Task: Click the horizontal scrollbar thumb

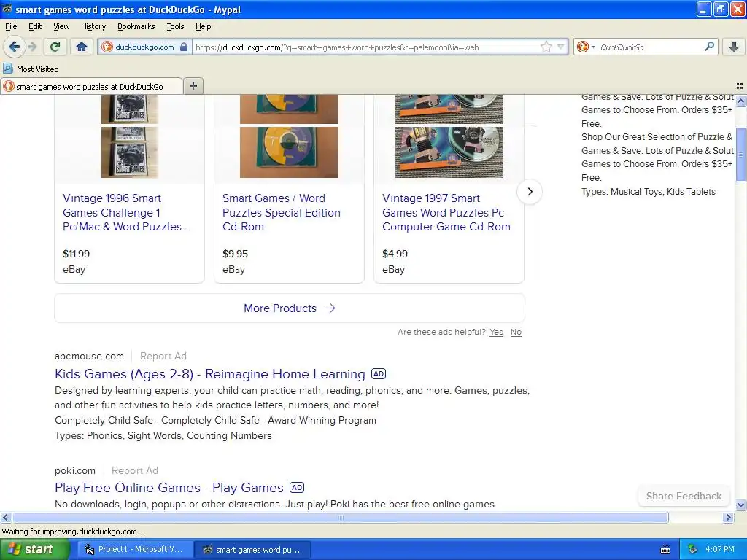Action: point(340,517)
